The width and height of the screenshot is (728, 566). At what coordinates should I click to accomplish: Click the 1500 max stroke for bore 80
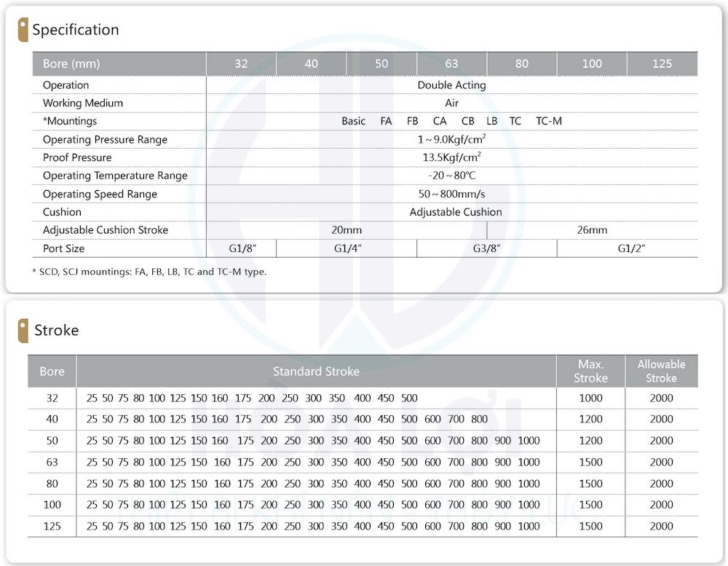tap(590, 484)
